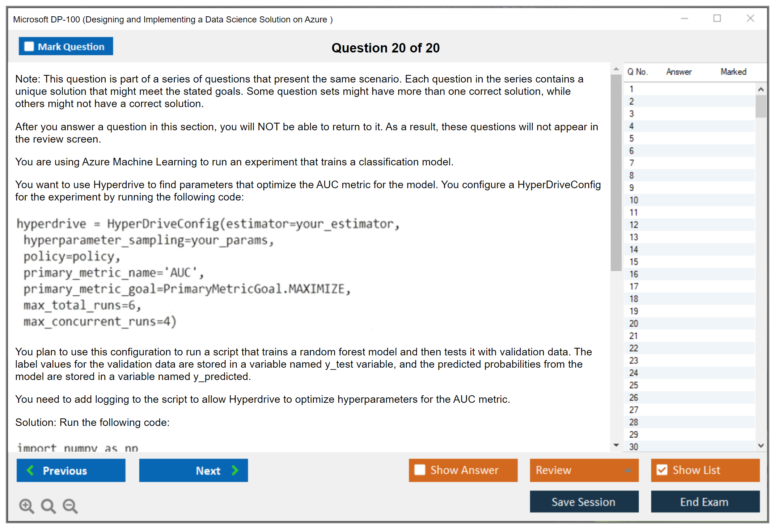Image resolution: width=778 pixels, height=532 pixels.
Task: Toggle the Mark Question checkbox
Action: (29, 47)
